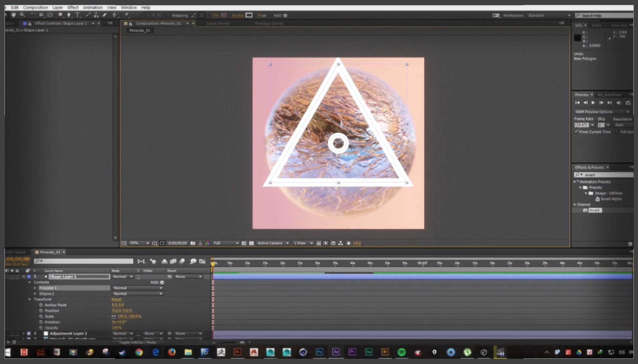
Task: Click the Fill color swatch
Action: tap(224, 15)
